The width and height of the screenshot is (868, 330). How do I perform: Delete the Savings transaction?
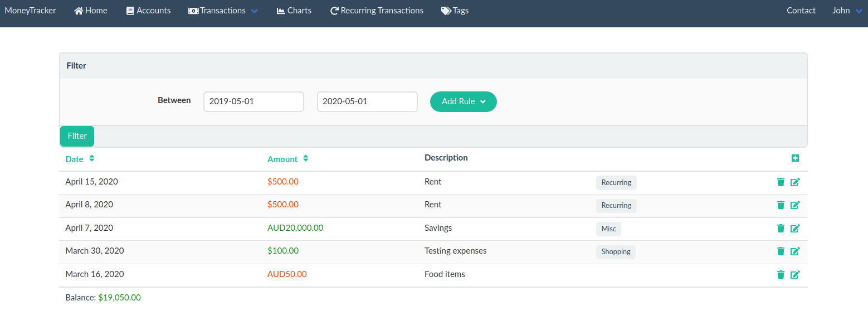tap(781, 228)
